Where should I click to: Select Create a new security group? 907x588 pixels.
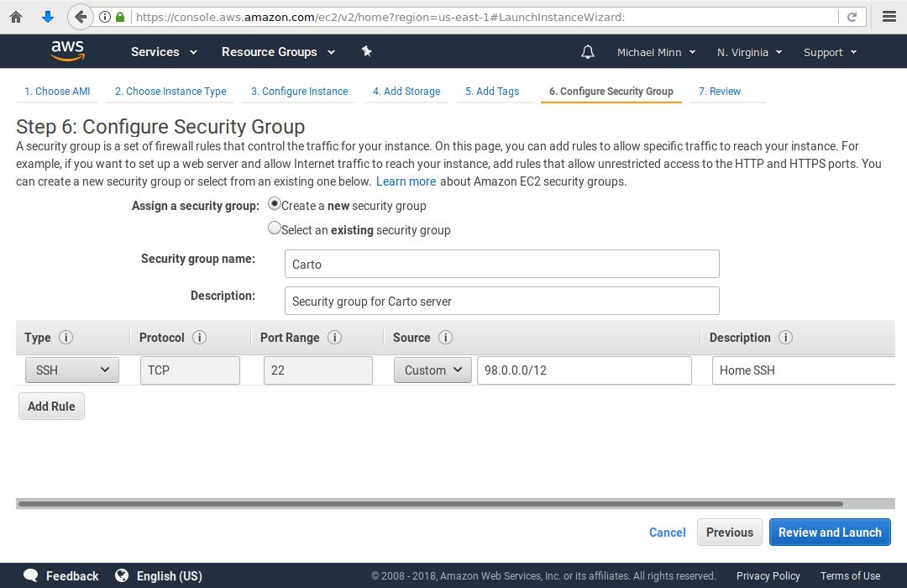point(275,204)
